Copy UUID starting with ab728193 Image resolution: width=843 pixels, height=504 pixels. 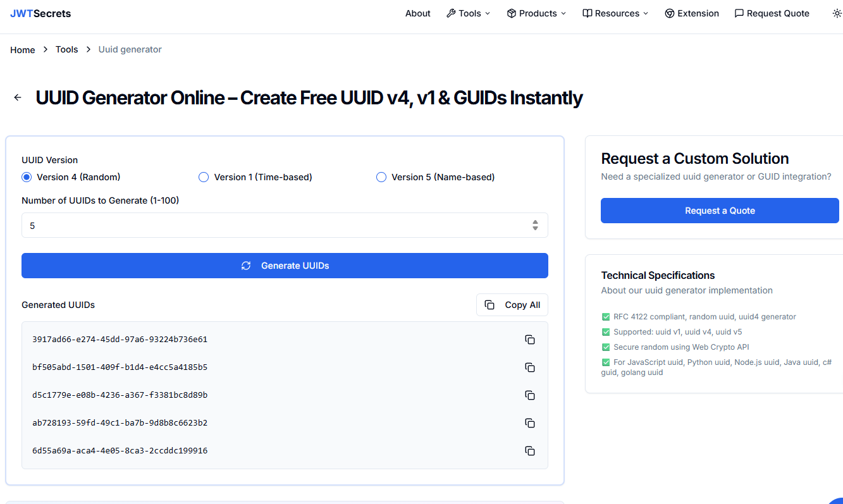[530, 423]
